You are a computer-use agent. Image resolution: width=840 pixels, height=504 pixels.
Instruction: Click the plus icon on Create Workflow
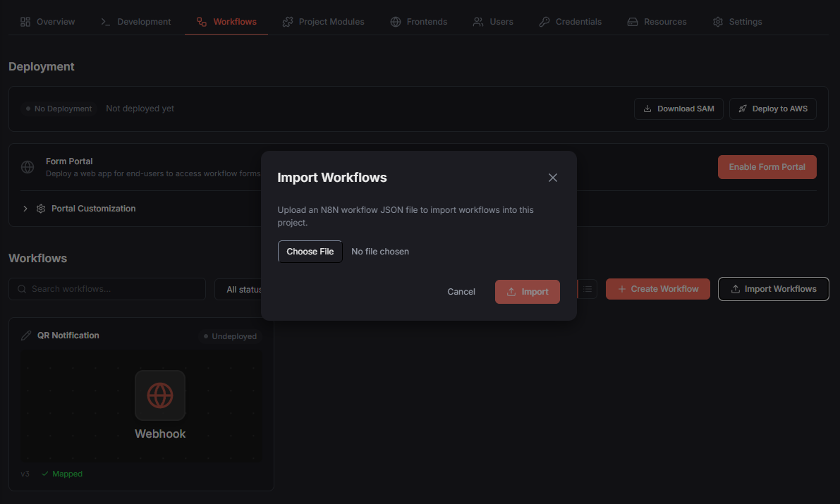(622, 289)
